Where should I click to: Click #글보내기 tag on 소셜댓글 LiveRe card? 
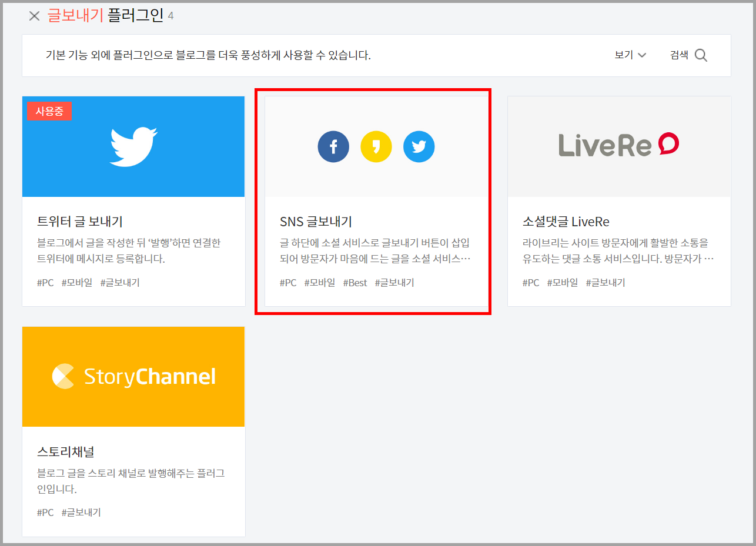[x=606, y=283]
